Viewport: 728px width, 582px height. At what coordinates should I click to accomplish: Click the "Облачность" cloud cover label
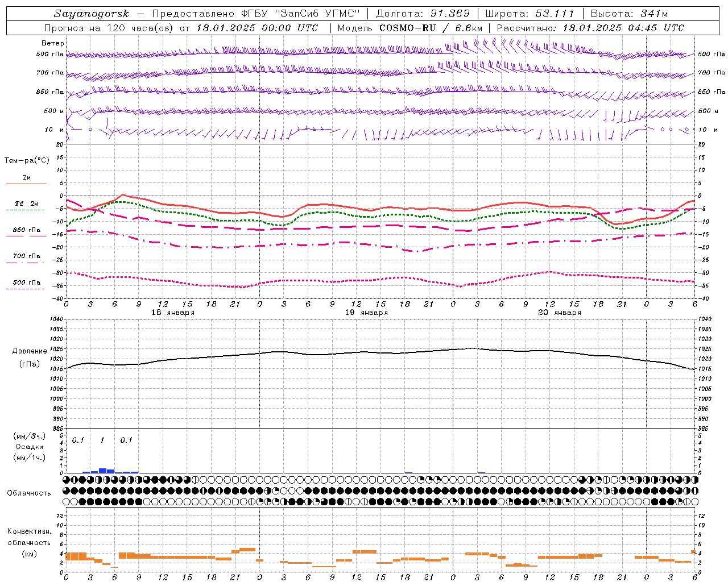[x=29, y=493]
